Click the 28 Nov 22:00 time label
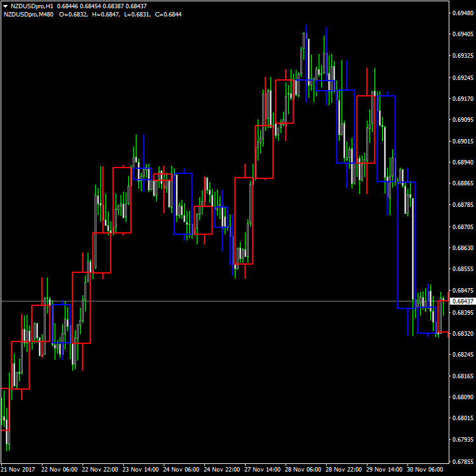This screenshot has width=476, height=476. (343, 469)
